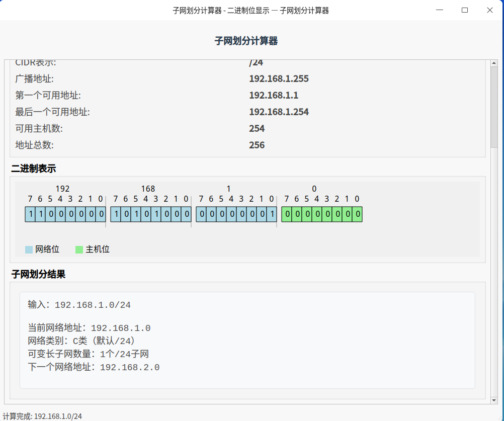
Task: Click the 最后一个可用地址 label
Action: pyautogui.click(x=52, y=112)
